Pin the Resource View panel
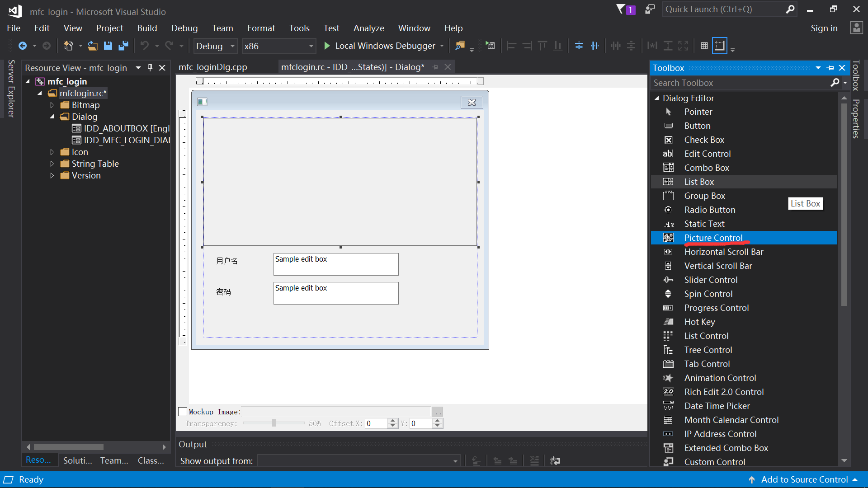This screenshot has height=488, width=868. pyautogui.click(x=150, y=68)
